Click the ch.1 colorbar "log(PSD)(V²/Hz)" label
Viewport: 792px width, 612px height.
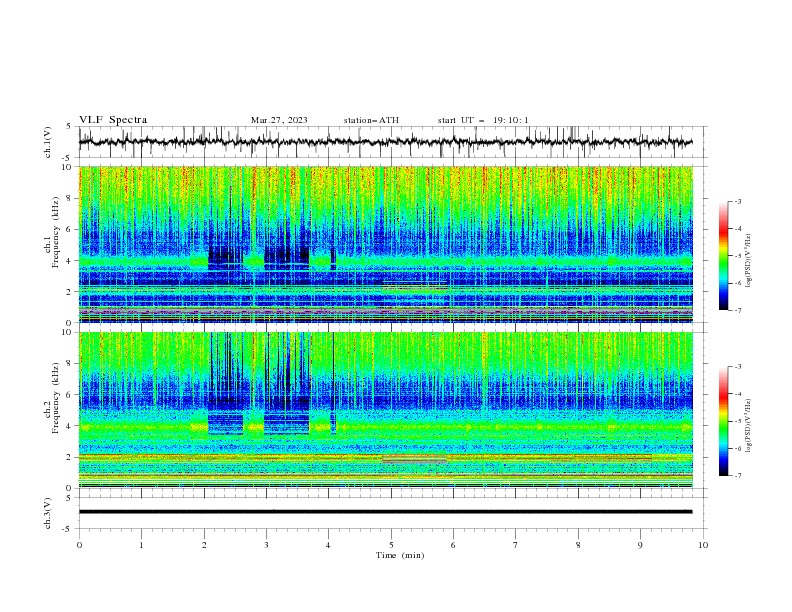pyautogui.click(x=749, y=261)
